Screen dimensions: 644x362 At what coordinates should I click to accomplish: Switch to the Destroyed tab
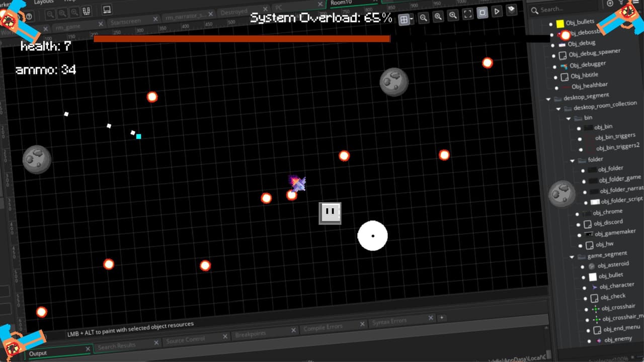click(x=234, y=12)
